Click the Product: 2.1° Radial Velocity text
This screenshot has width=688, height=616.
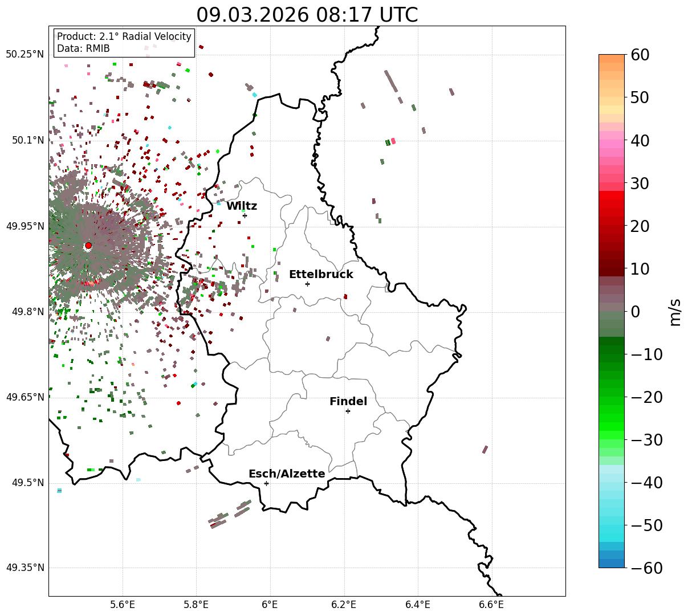click(124, 36)
